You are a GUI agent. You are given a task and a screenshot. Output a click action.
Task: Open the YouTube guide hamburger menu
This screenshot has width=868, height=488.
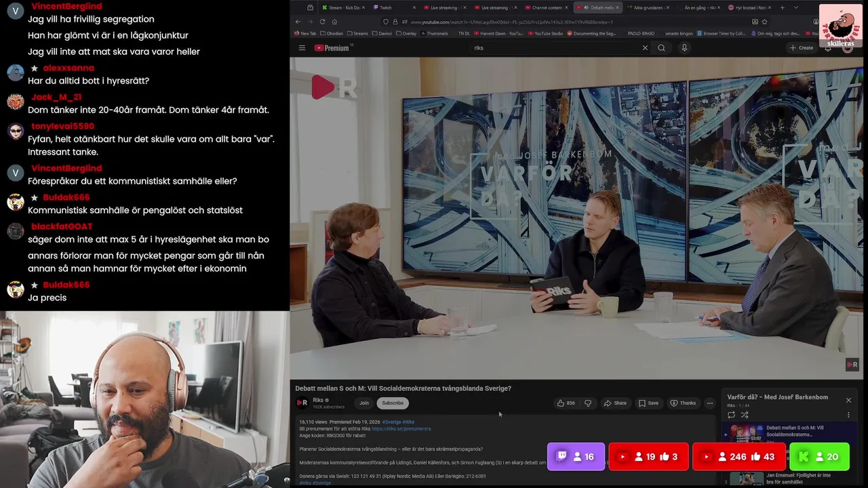point(302,47)
